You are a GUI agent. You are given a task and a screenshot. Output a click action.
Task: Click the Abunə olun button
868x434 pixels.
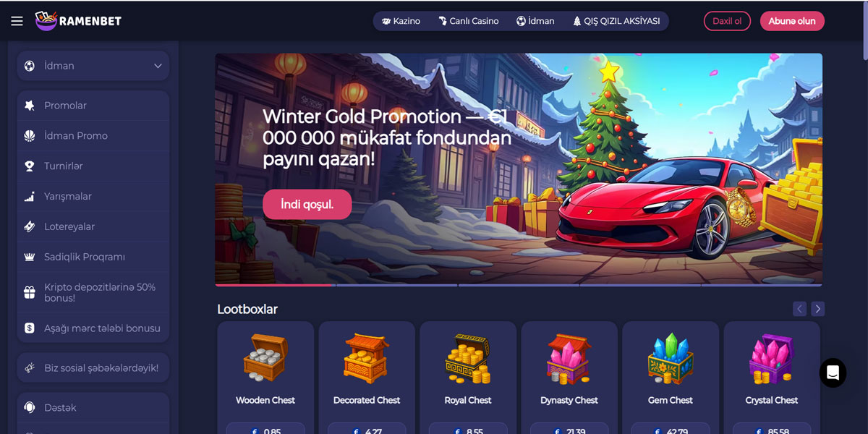[x=792, y=21]
